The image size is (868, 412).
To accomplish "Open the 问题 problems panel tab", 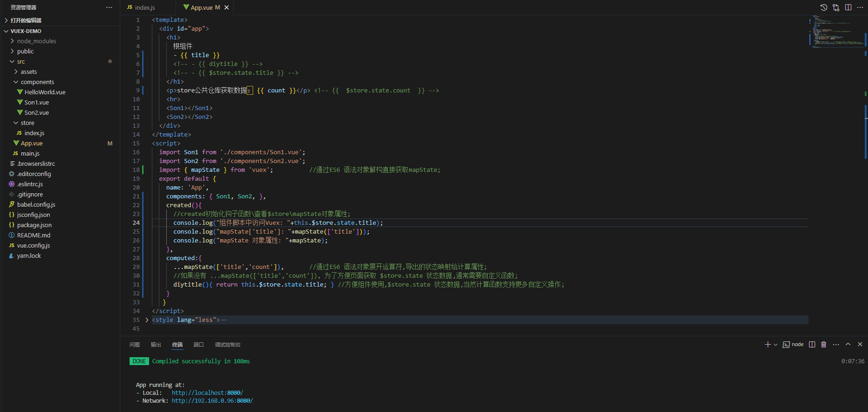I will (x=135, y=345).
